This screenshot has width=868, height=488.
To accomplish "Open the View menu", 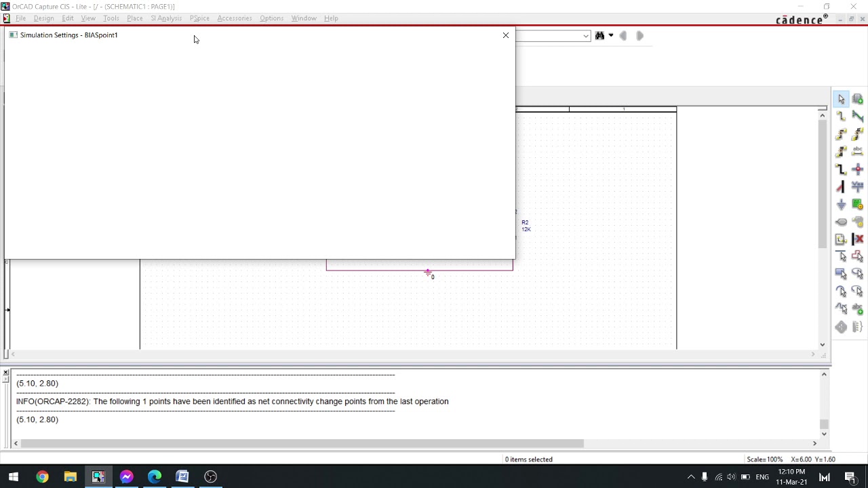I will (x=88, y=18).
